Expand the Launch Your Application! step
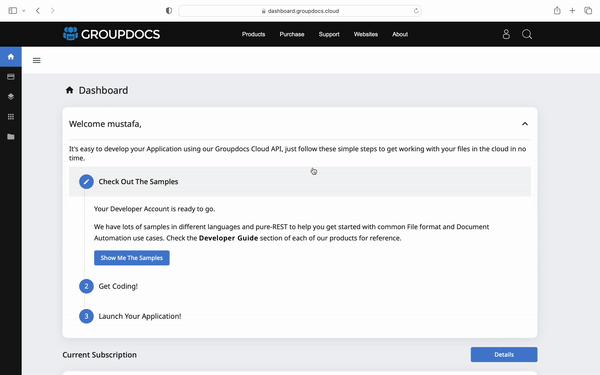The image size is (600, 375). pos(140,316)
